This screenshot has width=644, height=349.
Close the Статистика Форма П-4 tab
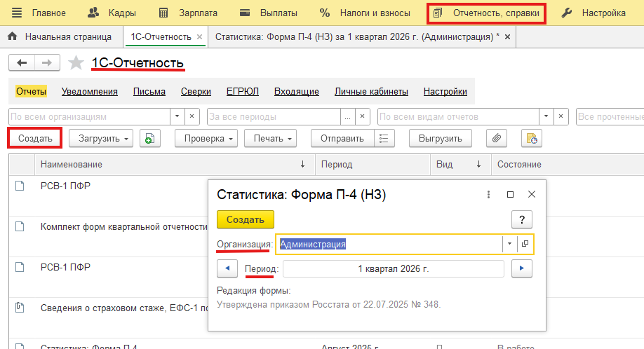507,37
